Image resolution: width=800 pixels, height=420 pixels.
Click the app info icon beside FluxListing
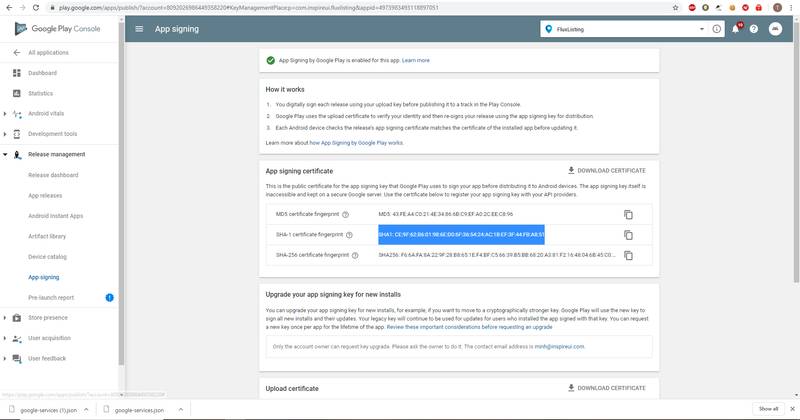click(716, 29)
